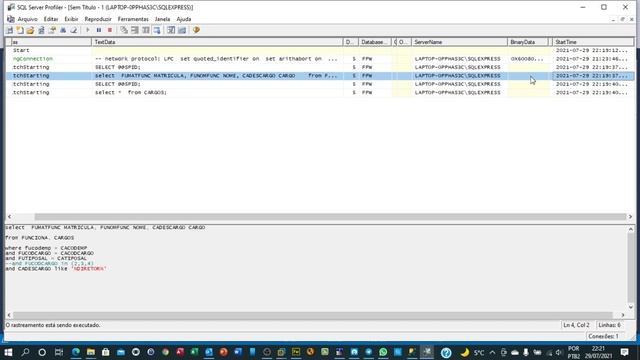Image resolution: width=640 pixels, height=360 pixels.
Task: Click the Find binoculars icon
Action: 63,30
